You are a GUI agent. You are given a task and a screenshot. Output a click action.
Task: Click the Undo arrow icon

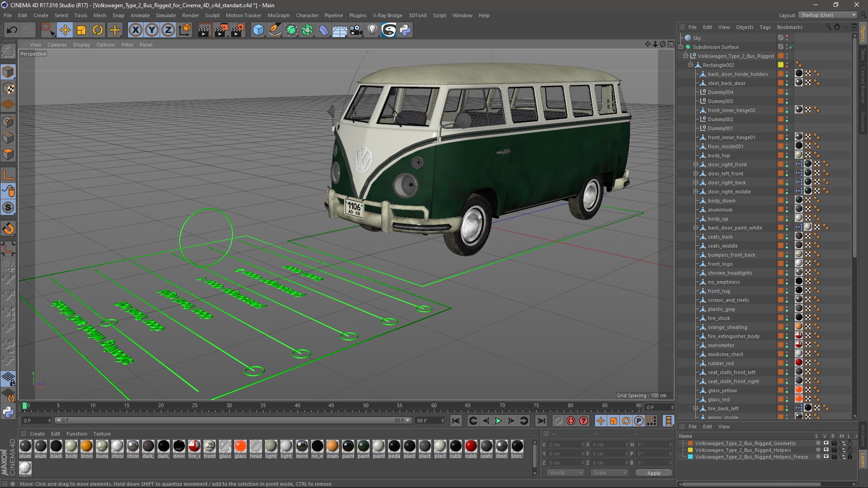tap(12, 30)
